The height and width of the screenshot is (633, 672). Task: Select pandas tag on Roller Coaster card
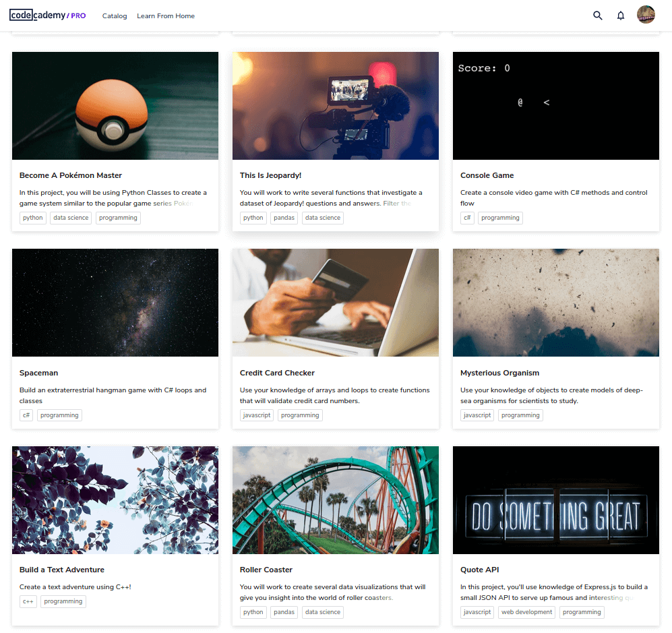(284, 612)
